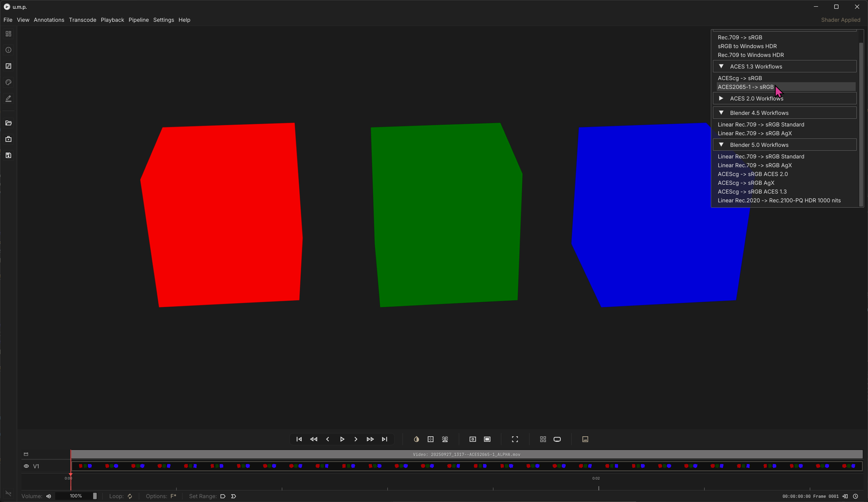Enter fullscreen mode
868x502 pixels.
(x=514, y=439)
